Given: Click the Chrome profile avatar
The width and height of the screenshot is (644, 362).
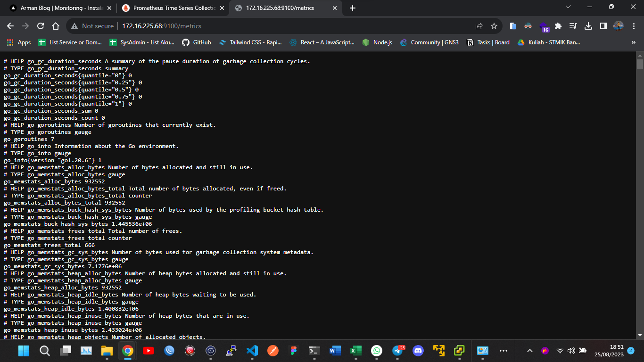Looking at the screenshot, I should [x=618, y=27].
